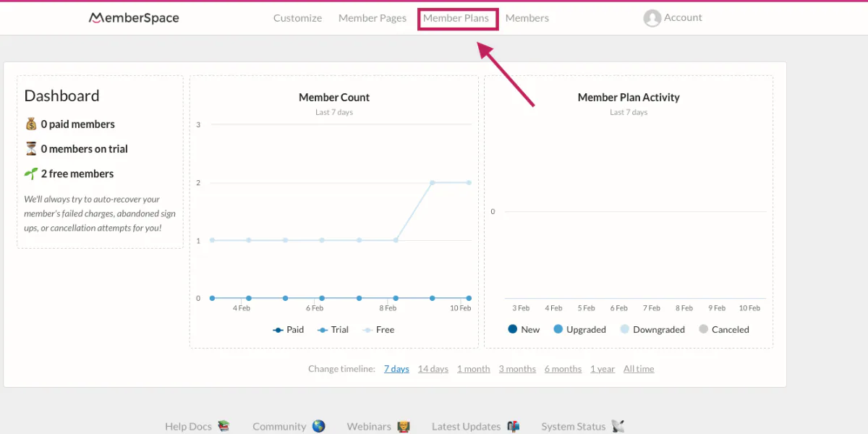Click the Member Plan Activity chart title
The width and height of the screenshot is (868, 434).
pos(629,98)
